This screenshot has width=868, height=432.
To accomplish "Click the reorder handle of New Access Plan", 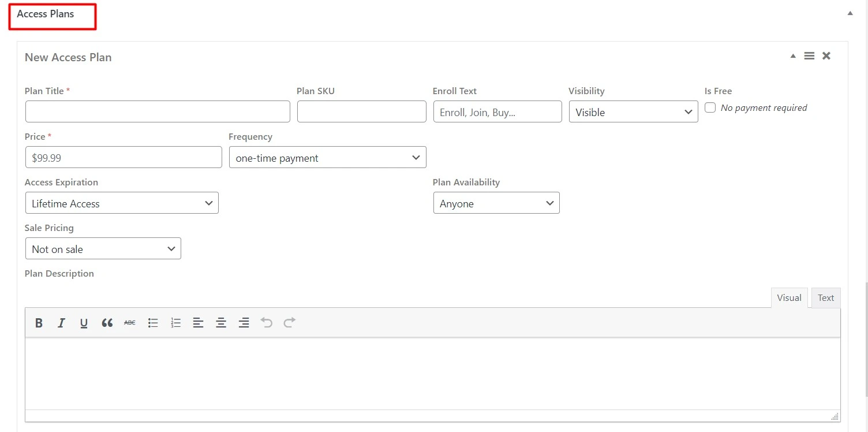I will (x=809, y=56).
